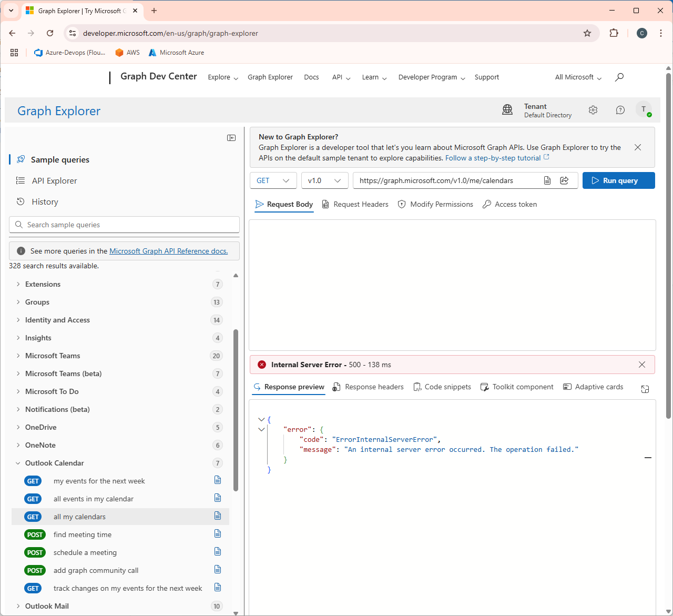Open the HTTP method GET dropdown
This screenshot has height=616, width=673.
tap(273, 180)
